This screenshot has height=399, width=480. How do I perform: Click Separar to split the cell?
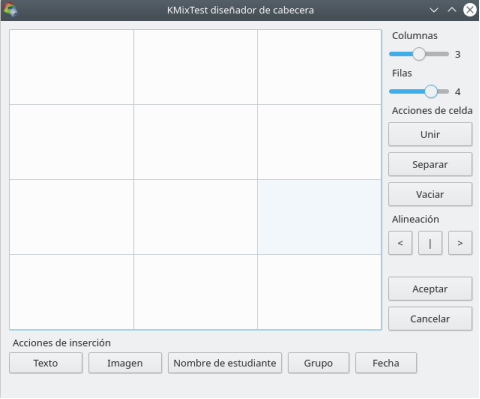click(x=430, y=164)
